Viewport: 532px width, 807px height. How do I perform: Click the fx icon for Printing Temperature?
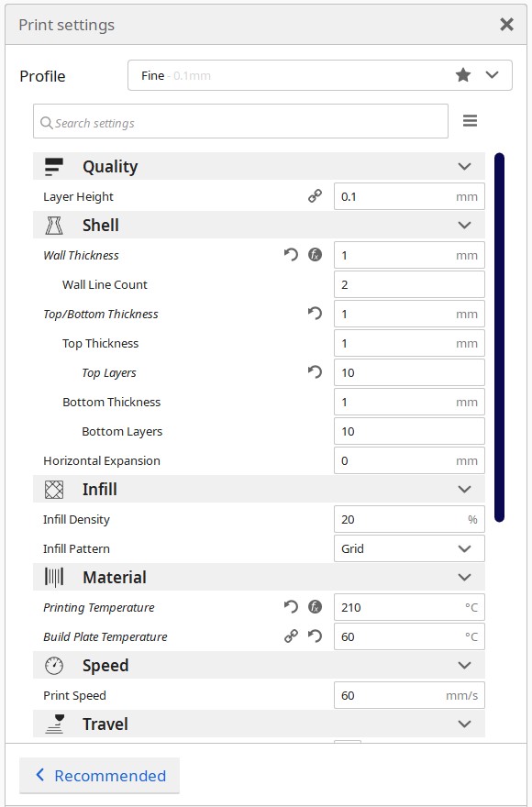coord(316,607)
